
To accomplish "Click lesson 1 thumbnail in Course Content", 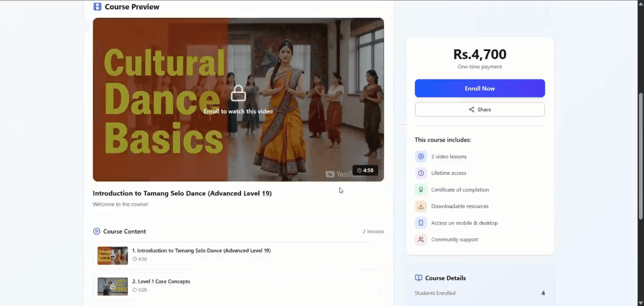I will 113,255.
